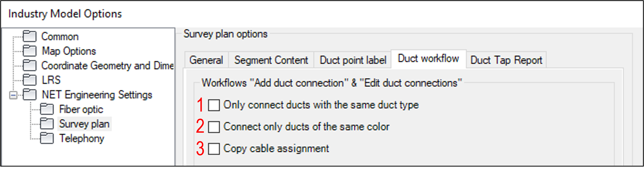Viewport: 644px width, 171px height.
Task: Click the Fiber optic folder icon
Action: [x=47, y=109]
